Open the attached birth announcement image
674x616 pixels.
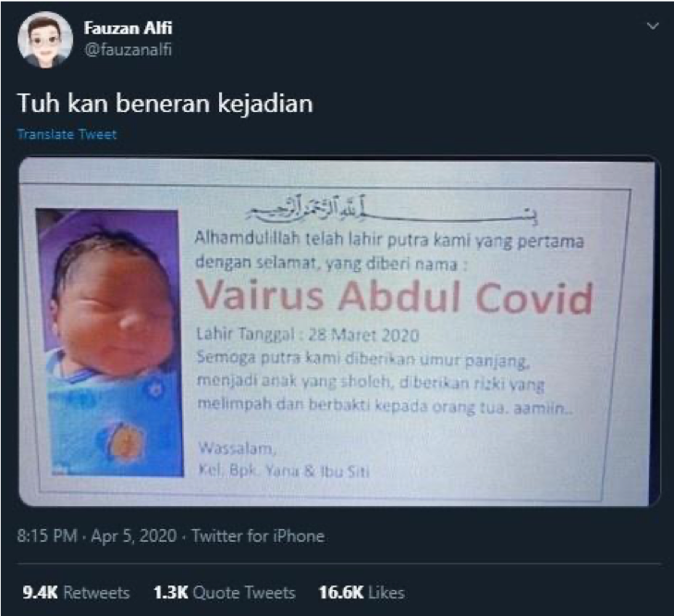pos(339,331)
